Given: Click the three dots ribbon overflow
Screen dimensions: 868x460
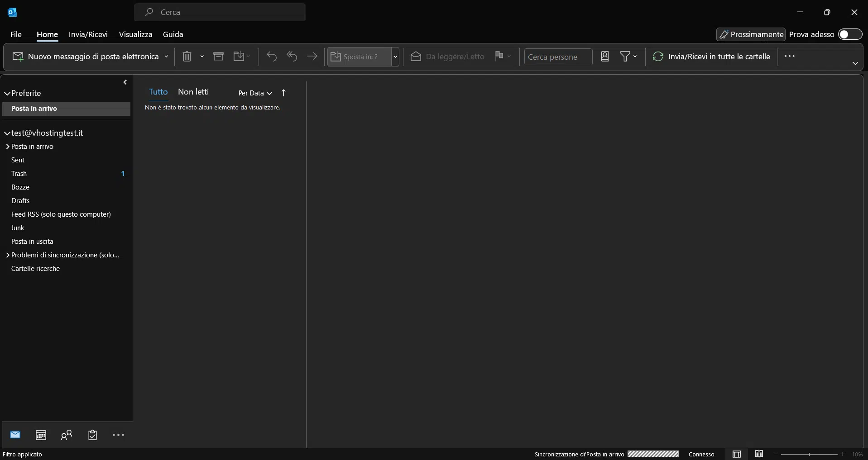Looking at the screenshot, I should pyautogui.click(x=790, y=56).
